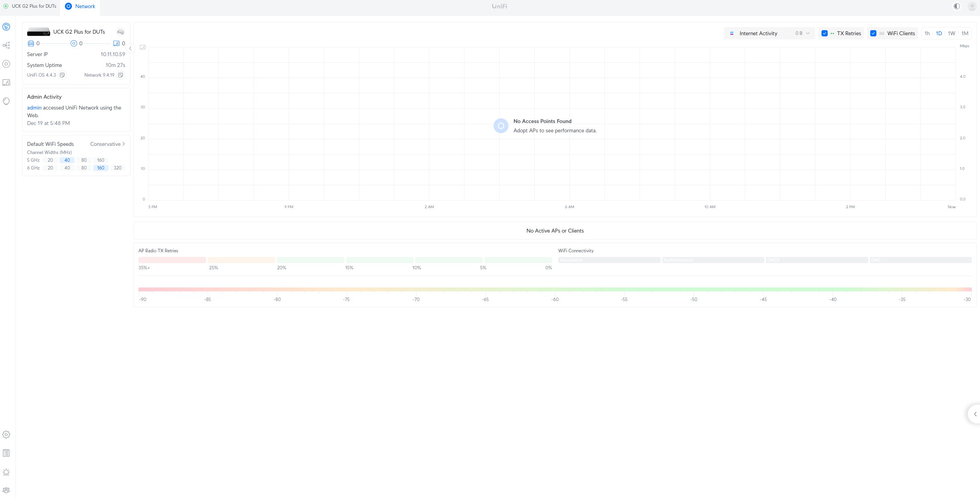Toggle the TX Retries checkbox
This screenshot has width=980, height=498.
pos(824,33)
